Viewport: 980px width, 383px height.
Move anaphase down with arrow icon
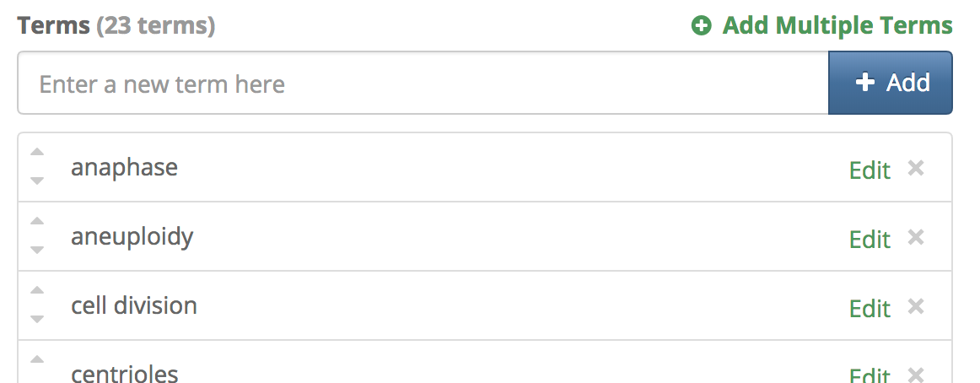tap(37, 180)
